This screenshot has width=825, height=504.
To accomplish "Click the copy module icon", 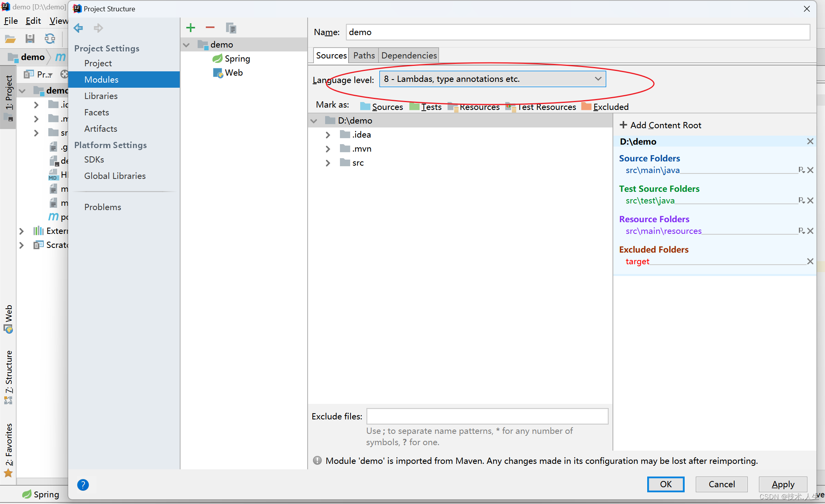I will pos(231,28).
